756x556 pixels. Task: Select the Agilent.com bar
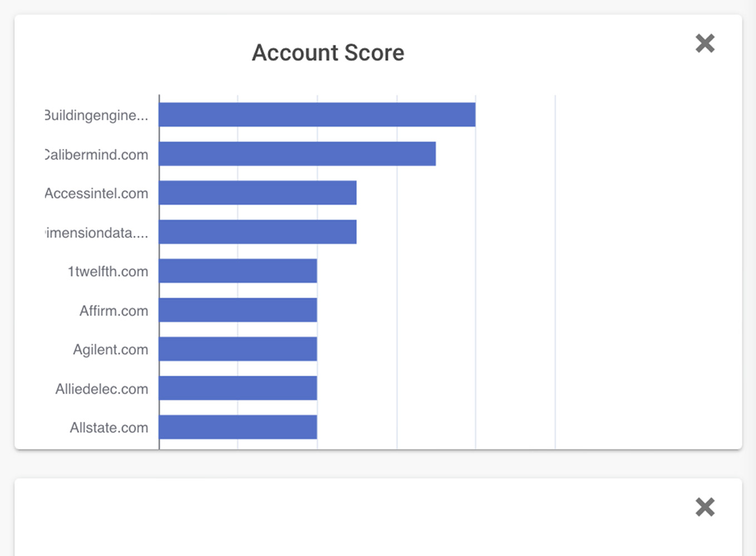(238, 349)
